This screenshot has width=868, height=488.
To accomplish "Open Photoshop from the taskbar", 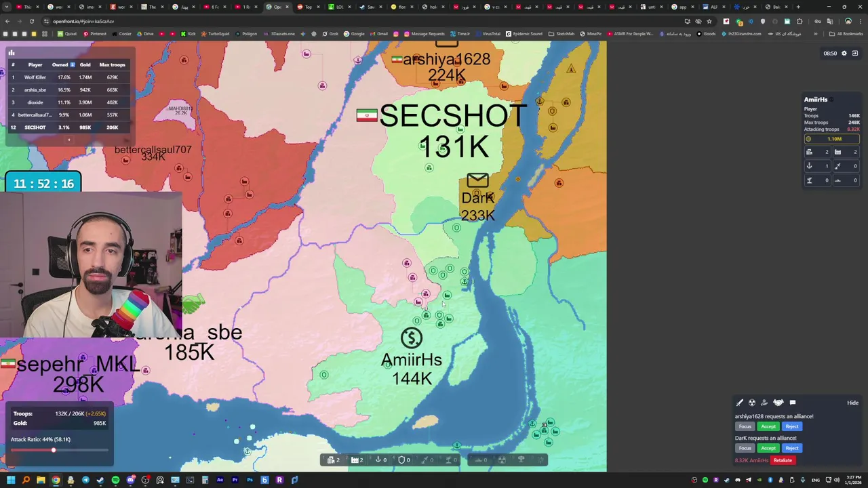I will coord(250,480).
